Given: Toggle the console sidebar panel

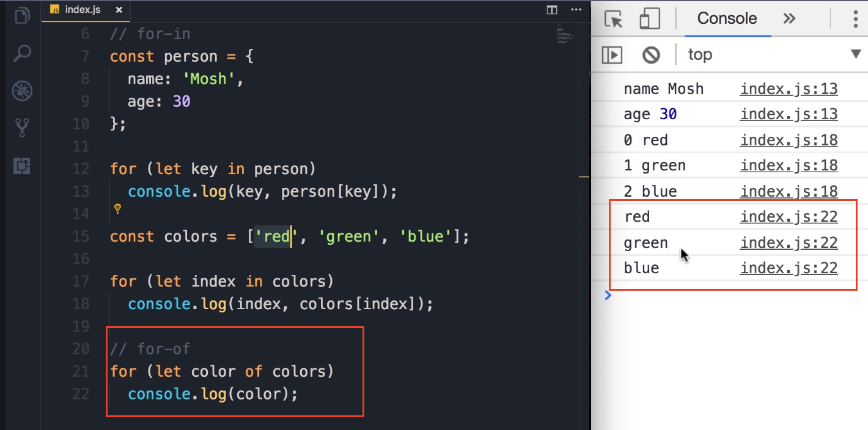Looking at the screenshot, I should (612, 55).
